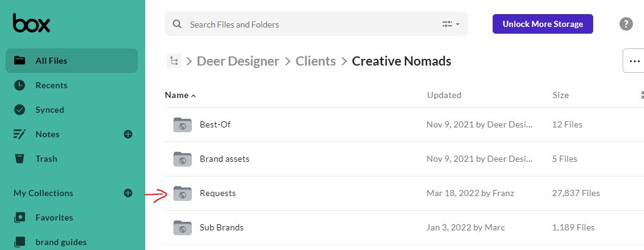The height and width of the screenshot is (250, 644).
Task: Click the Requests folder icon
Action: point(182,193)
